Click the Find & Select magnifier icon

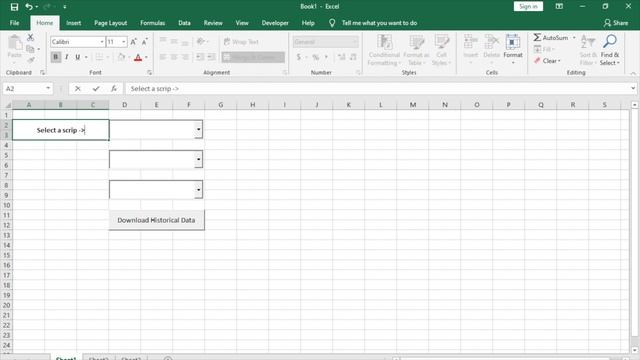[610, 41]
